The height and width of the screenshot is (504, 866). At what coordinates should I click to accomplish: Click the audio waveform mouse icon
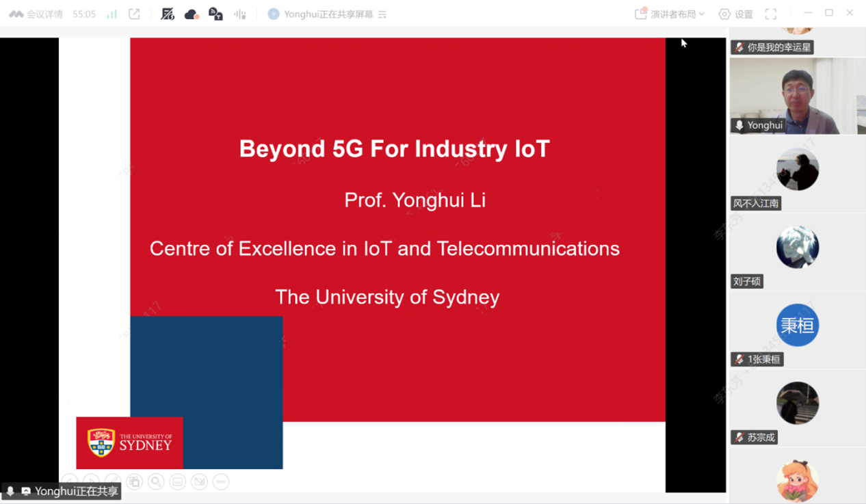click(x=240, y=14)
